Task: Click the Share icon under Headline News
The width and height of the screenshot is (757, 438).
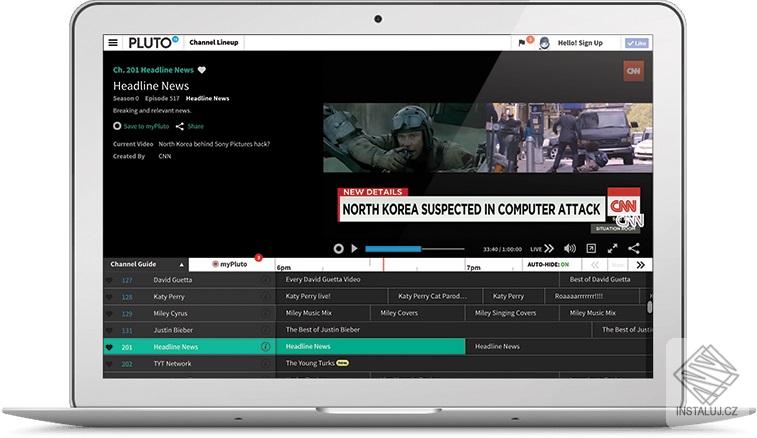Action: coord(180,127)
